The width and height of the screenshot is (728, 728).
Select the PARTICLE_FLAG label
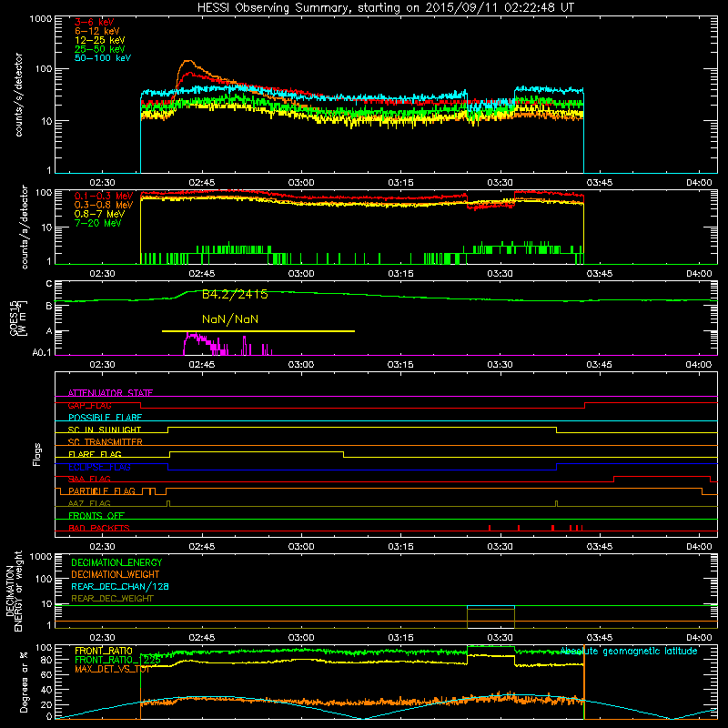click(x=102, y=491)
